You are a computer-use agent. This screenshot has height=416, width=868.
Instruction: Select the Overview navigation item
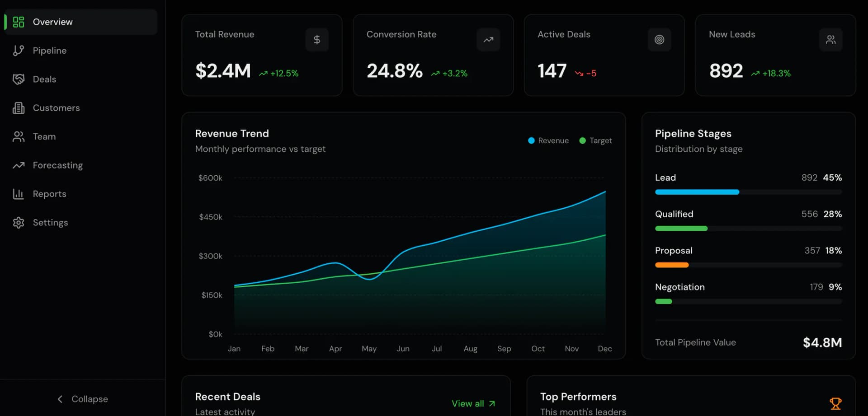(81, 22)
